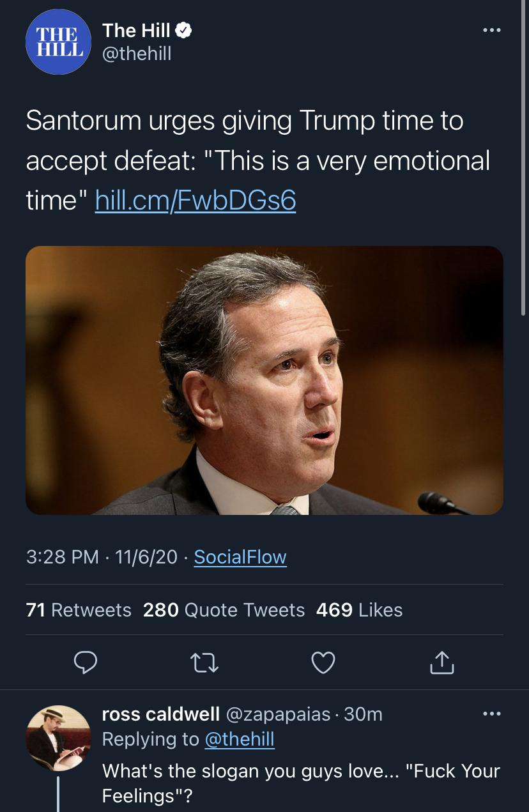Image resolution: width=529 pixels, height=812 pixels.
Task: Like the tweet with heart icon
Action: [x=323, y=663]
